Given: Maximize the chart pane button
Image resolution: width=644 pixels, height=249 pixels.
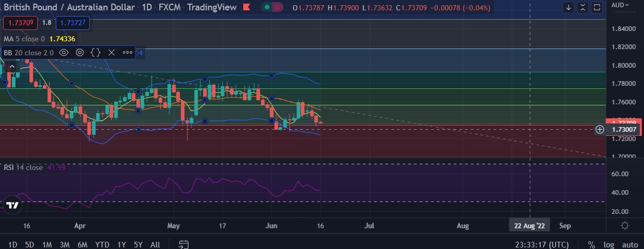Looking at the screenshot, I should (x=597, y=7).
